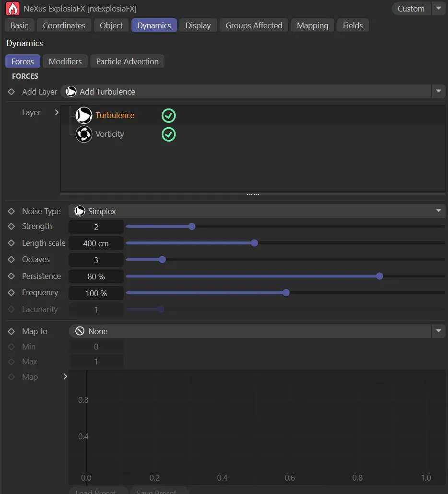Click the NeXus ExplosiaFX flame icon

[x=12, y=8]
